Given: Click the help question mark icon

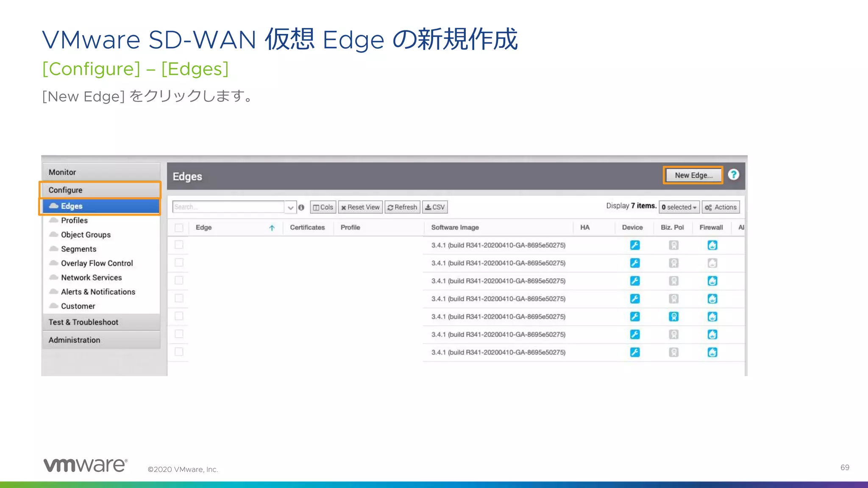Looking at the screenshot, I should [x=733, y=175].
